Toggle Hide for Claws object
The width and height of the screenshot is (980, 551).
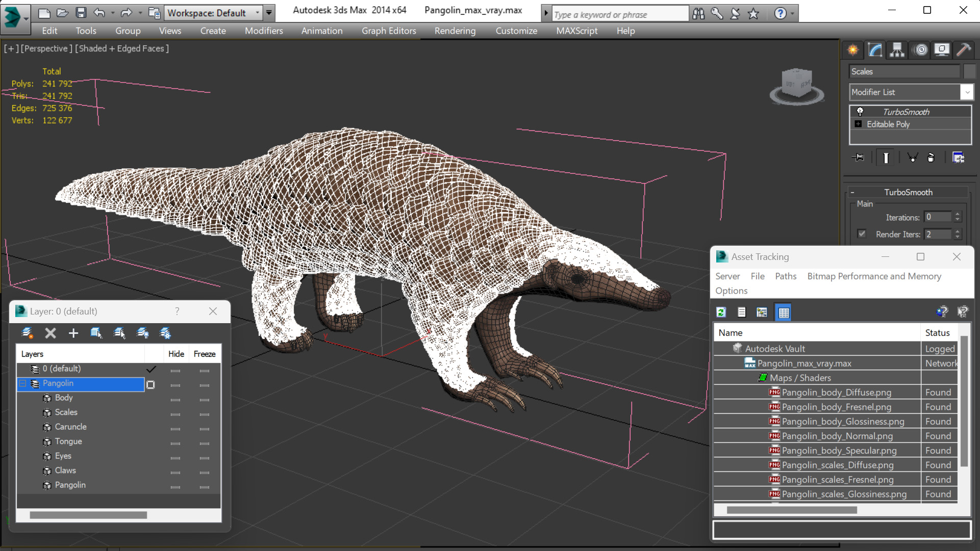coord(175,473)
